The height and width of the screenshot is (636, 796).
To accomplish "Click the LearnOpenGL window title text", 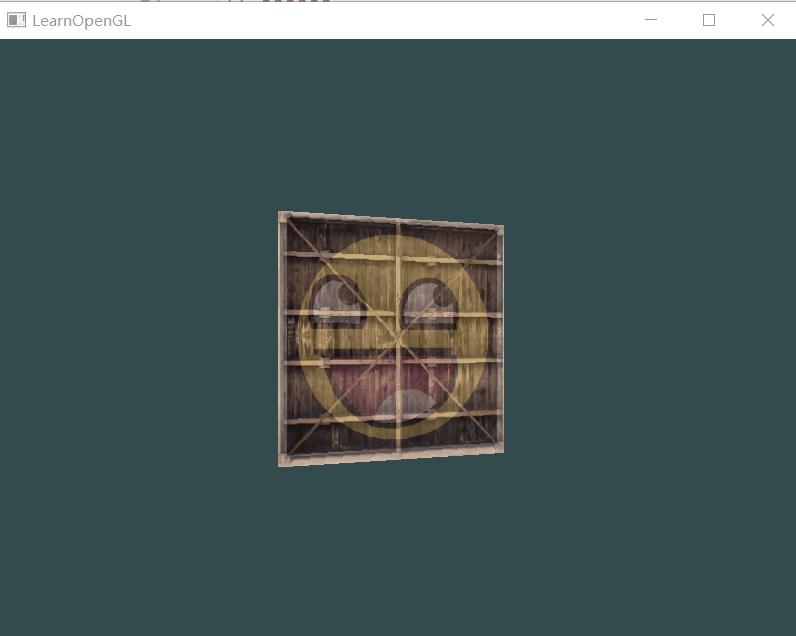I will point(81,21).
